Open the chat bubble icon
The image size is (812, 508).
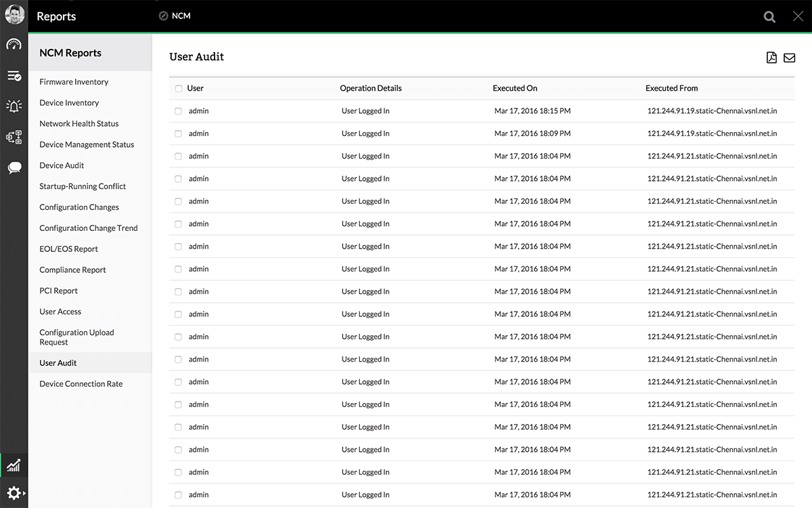(x=14, y=168)
